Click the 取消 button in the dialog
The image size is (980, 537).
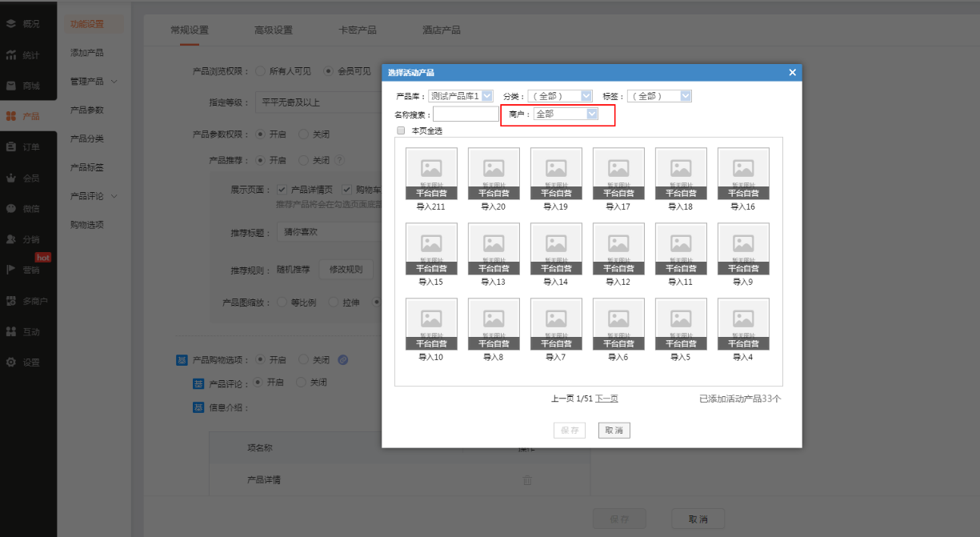click(x=614, y=431)
